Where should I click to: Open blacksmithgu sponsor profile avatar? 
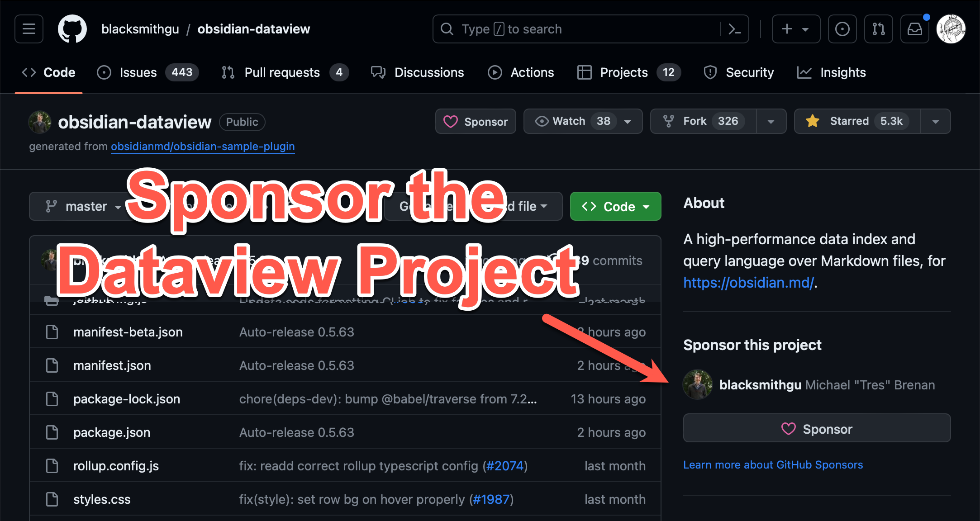(698, 385)
